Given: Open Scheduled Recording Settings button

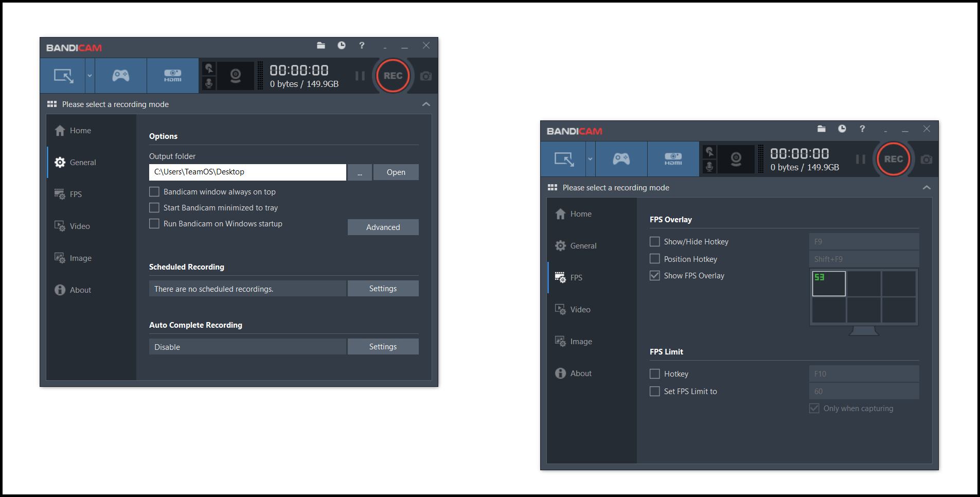Looking at the screenshot, I should coord(383,289).
